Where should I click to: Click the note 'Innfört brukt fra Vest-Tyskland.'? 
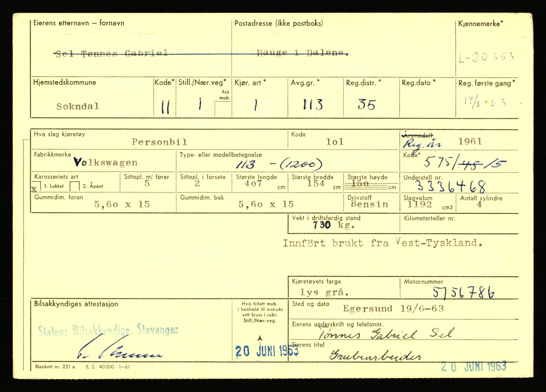383,243
